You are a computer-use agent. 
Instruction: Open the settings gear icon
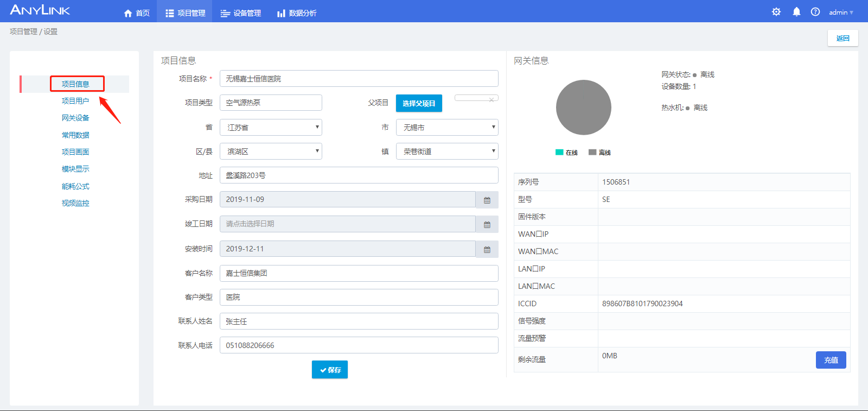coord(776,12)
